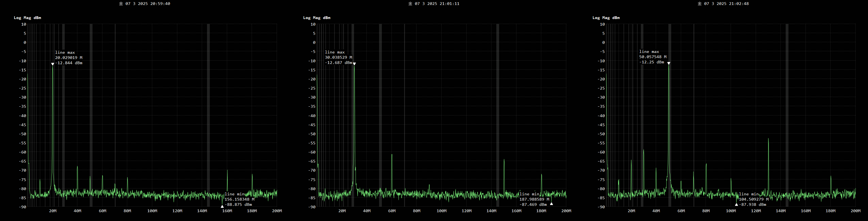Click the -12.25 dBm readout text

tap(652, 62)
